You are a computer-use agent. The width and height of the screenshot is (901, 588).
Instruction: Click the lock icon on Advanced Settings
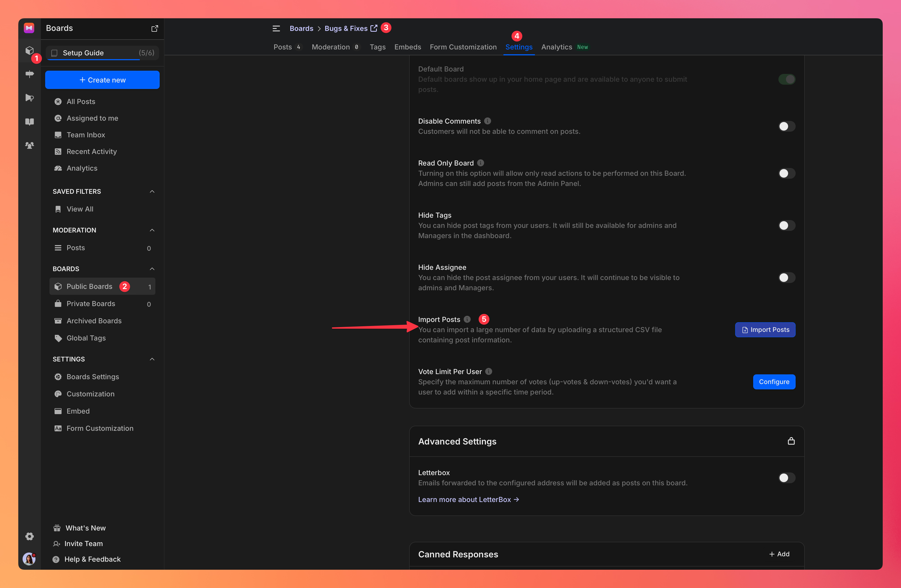[791, 441]
